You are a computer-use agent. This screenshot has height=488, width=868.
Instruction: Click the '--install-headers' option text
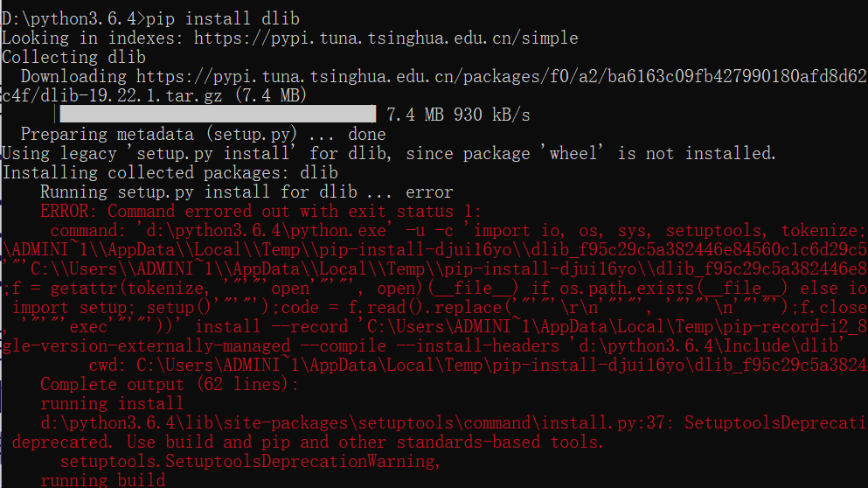[x=487, y=345]
